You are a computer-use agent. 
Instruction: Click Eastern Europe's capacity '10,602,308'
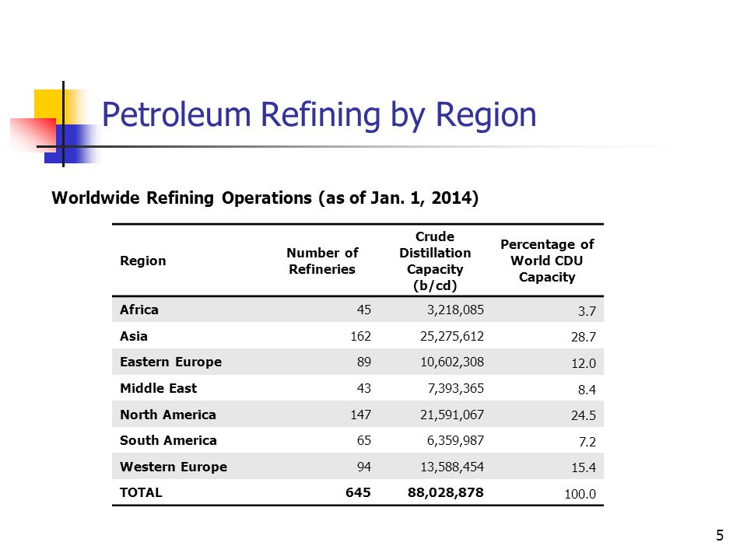point(452,362)
